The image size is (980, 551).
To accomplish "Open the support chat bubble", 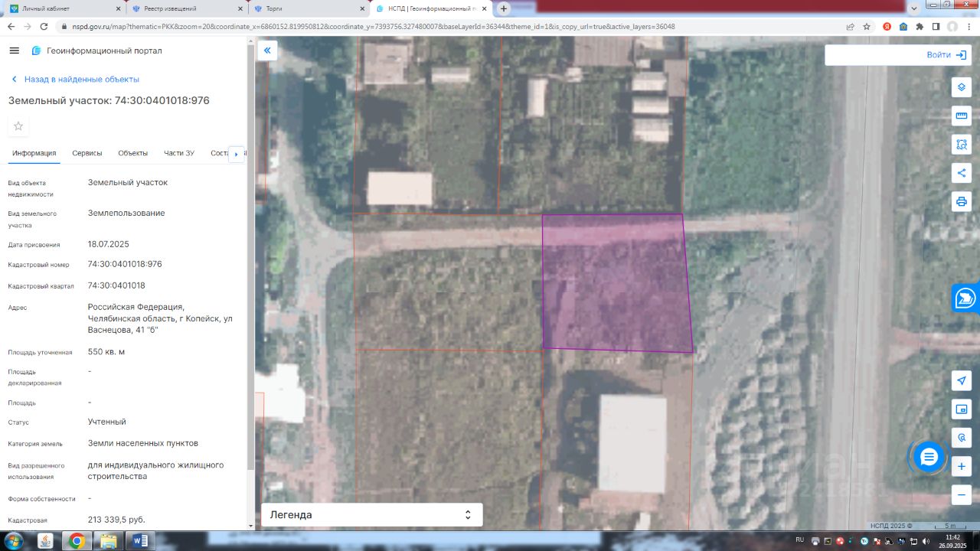I will [x=929, y=458].
